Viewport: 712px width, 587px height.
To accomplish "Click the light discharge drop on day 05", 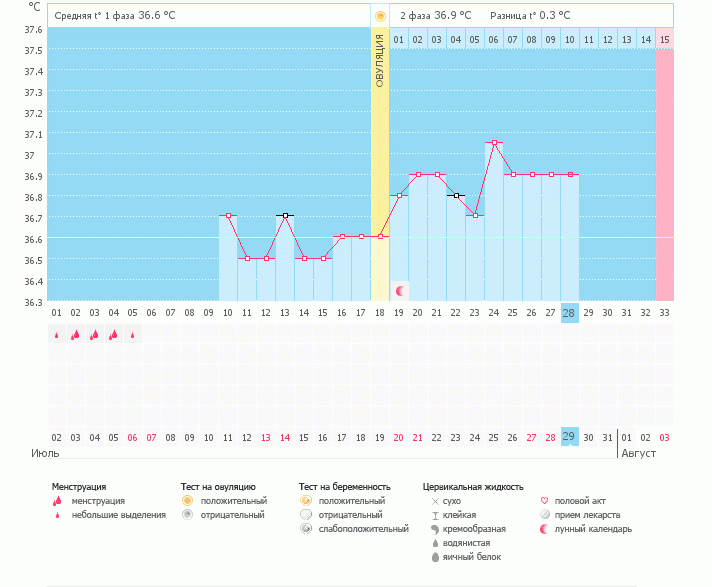I will 133,335.
